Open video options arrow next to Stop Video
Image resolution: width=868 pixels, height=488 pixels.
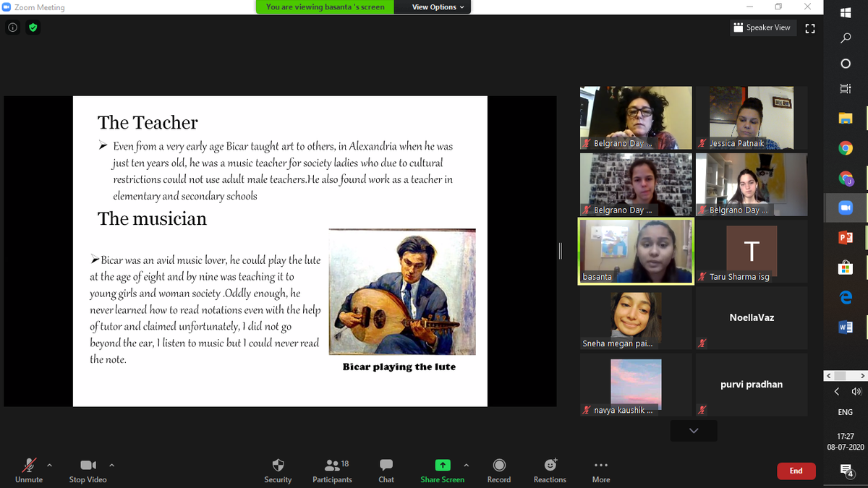click(111, 465)
